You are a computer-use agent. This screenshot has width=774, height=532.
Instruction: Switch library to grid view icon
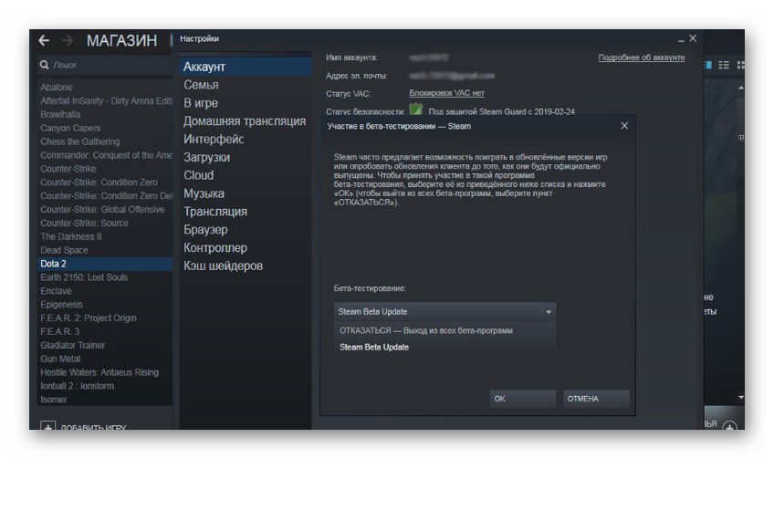pos(740,65)
